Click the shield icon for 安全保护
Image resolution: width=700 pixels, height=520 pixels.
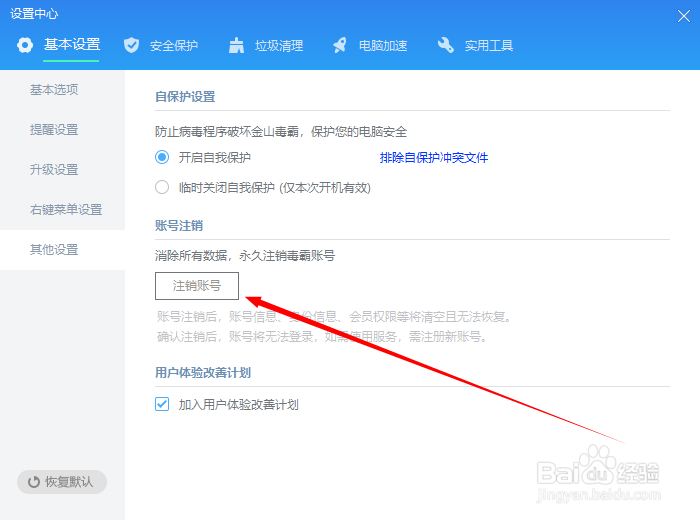point(131,45)
